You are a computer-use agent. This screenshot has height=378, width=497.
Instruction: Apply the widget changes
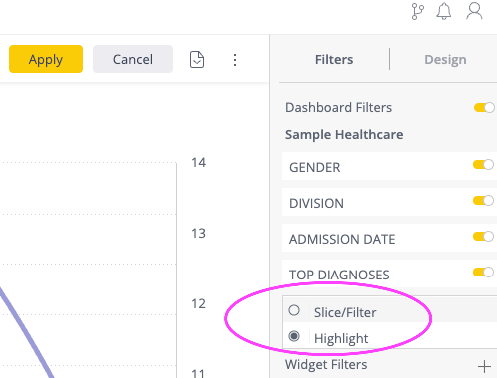tap(46, 59)
